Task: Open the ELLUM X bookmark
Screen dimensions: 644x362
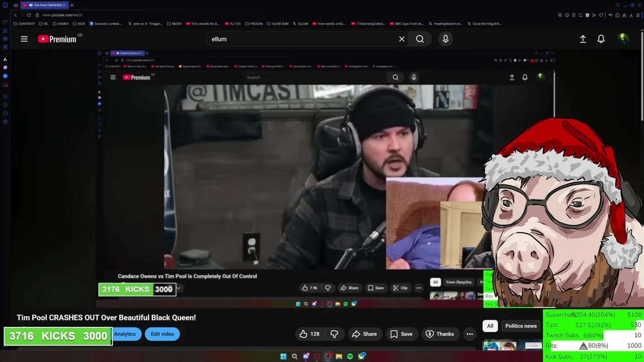Action: point(300,24)
